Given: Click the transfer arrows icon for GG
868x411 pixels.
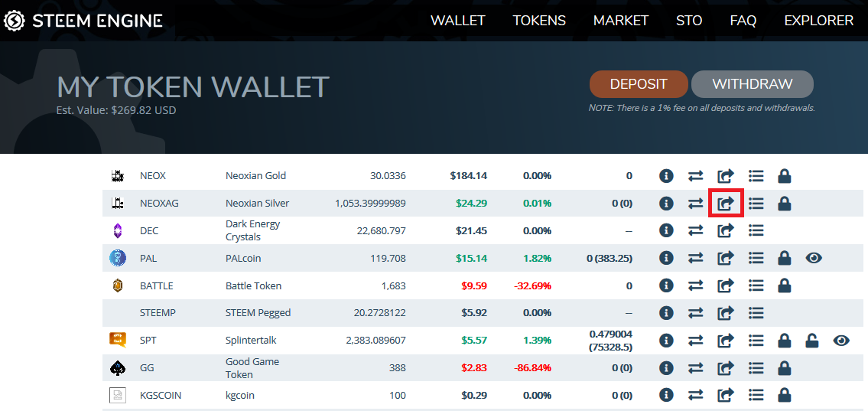Looking at the screenshot, I should pos(695,368).
